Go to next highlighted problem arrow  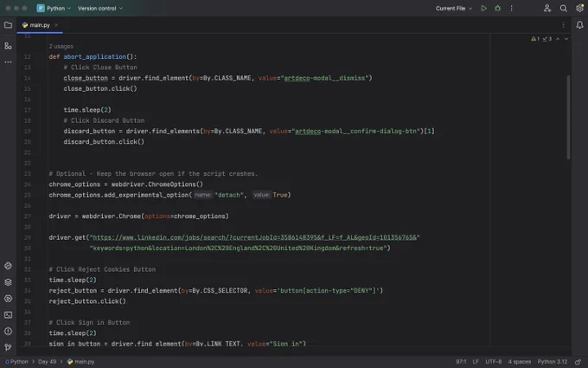click(566, 39)
